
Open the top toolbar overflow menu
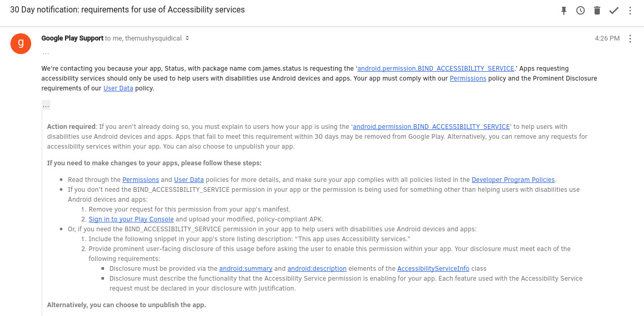pos(630,10)
